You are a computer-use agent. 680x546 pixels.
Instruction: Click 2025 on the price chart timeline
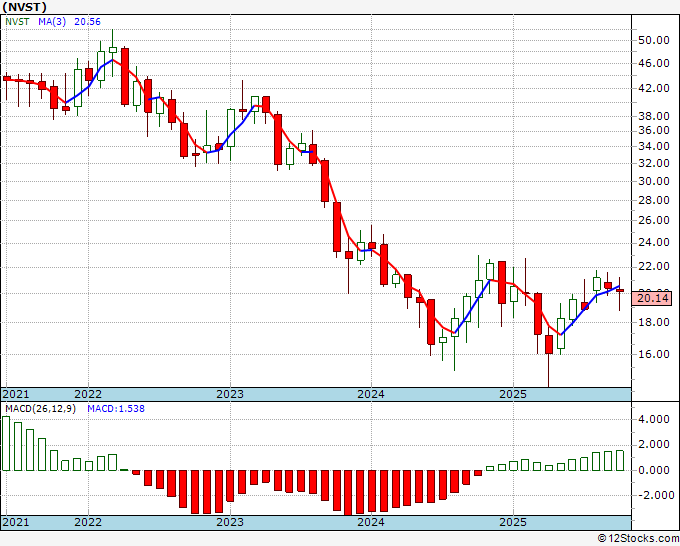(513, 394)
